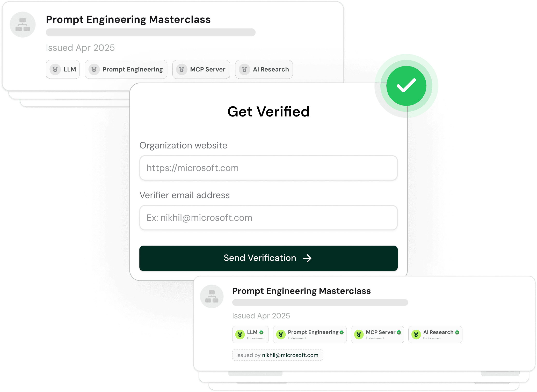
Task: Open the LLM Endorsement card details
Action: point(250,334)
